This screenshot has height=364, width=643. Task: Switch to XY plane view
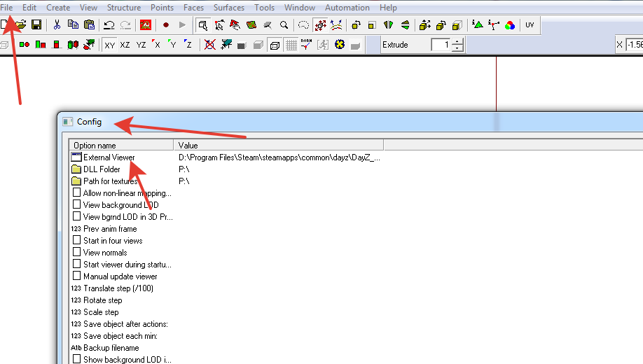[x=109, y=45]
